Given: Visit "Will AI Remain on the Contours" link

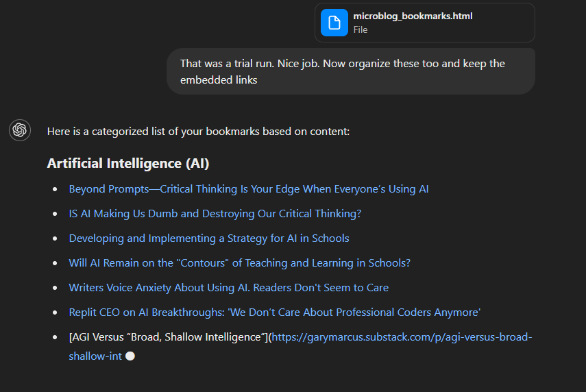Looking at the screenshot, I should pyautogui.click(x=240, y=263).
